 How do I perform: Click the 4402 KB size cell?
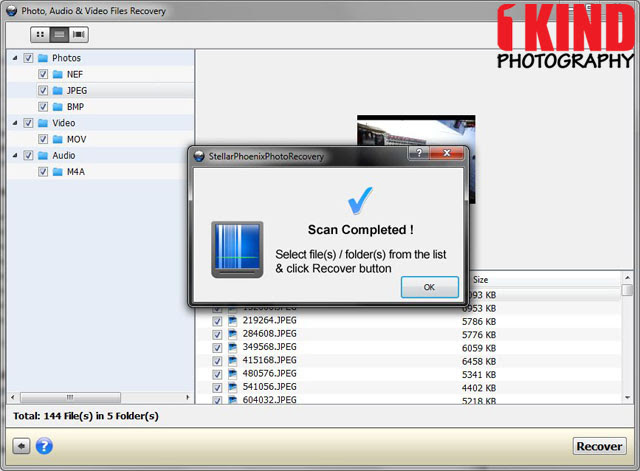click(479, 388)
